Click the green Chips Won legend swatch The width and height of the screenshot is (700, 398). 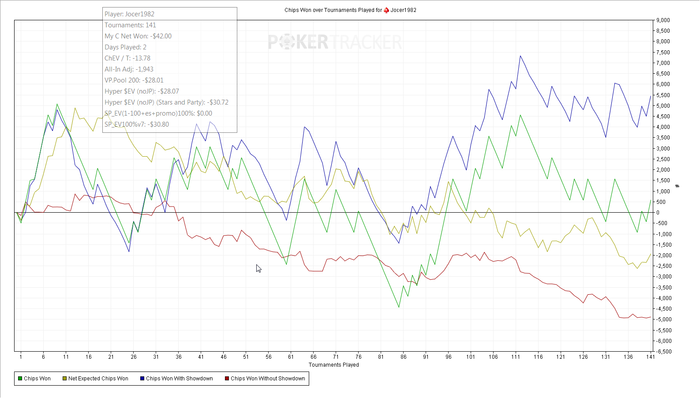coord(20,378)
